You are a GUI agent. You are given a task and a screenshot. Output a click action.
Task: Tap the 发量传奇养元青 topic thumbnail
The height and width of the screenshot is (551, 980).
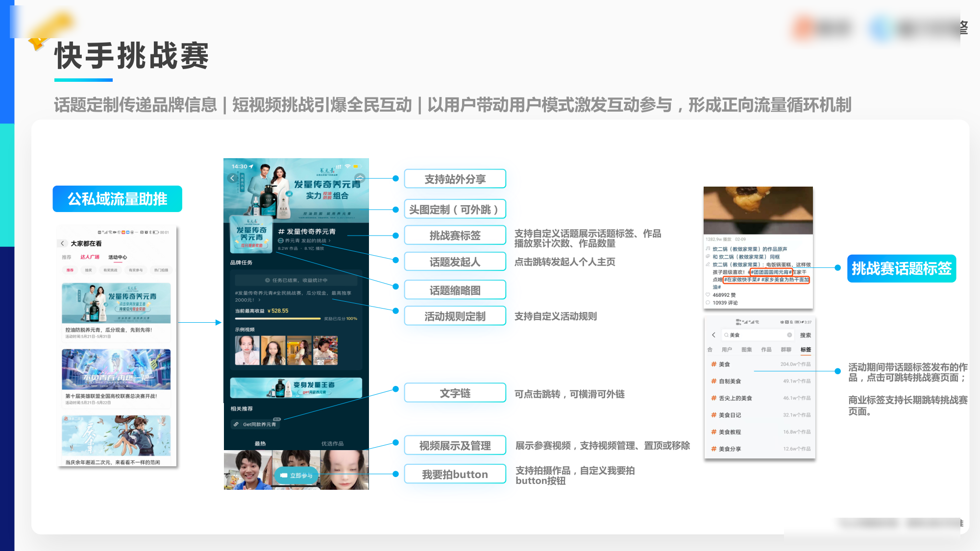tap(251, 234)
